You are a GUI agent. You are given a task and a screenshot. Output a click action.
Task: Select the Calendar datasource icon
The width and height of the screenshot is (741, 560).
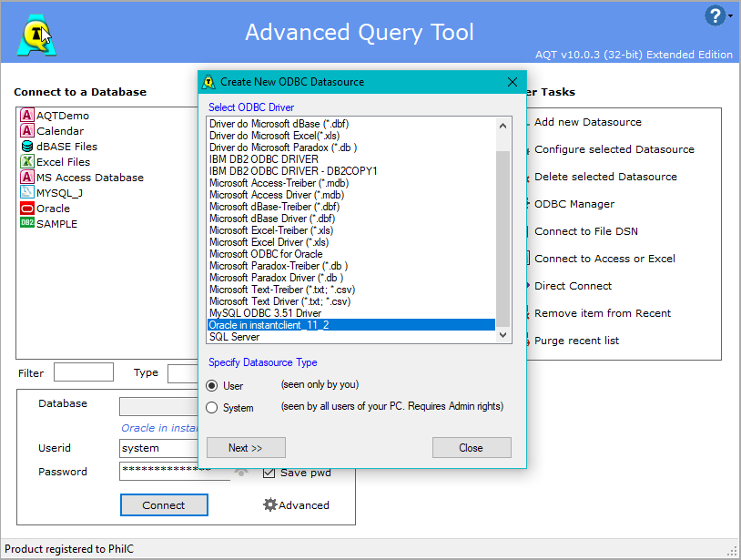(27, 131)
